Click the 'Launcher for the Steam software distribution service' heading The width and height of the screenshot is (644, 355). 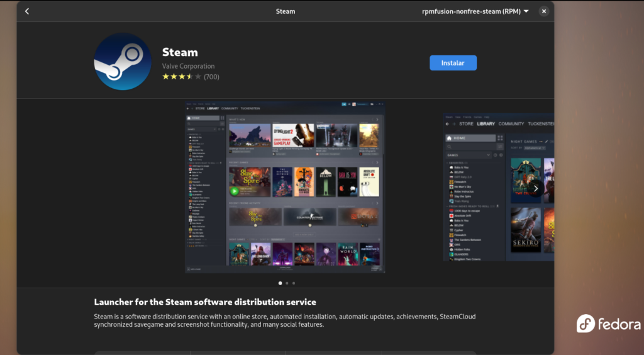point(205,302)
